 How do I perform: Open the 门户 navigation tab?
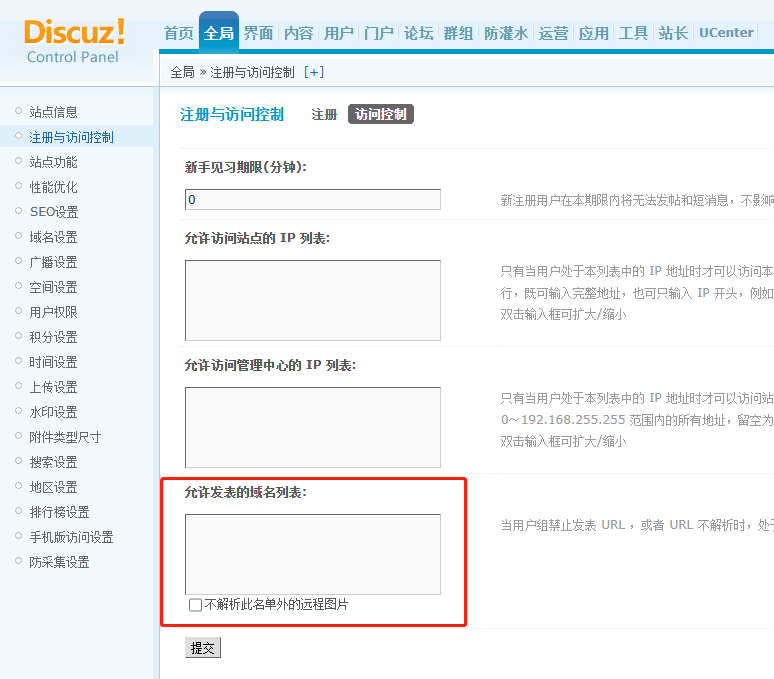pyautogui.click(x=379, y=33)
